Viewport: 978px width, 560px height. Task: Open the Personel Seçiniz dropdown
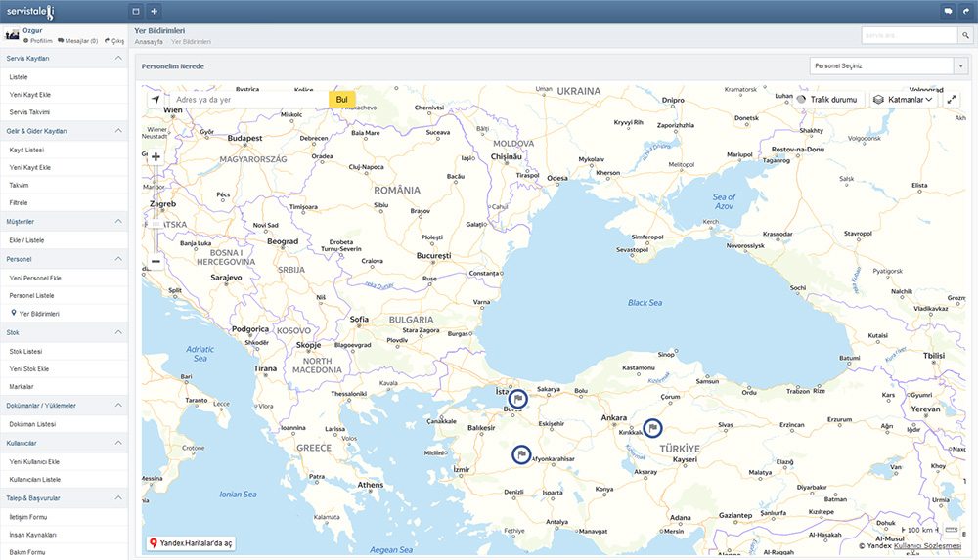click(x=888, y=65)
